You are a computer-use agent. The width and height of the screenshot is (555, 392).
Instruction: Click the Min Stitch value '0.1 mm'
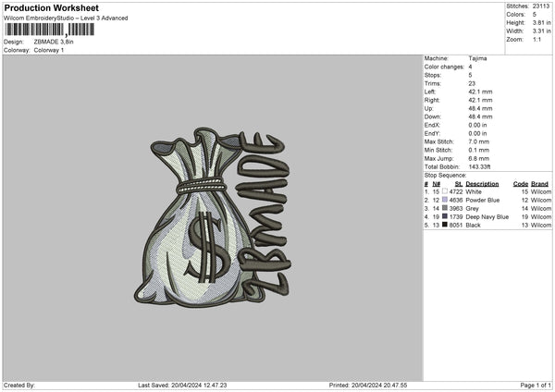(x=479, y=150)
